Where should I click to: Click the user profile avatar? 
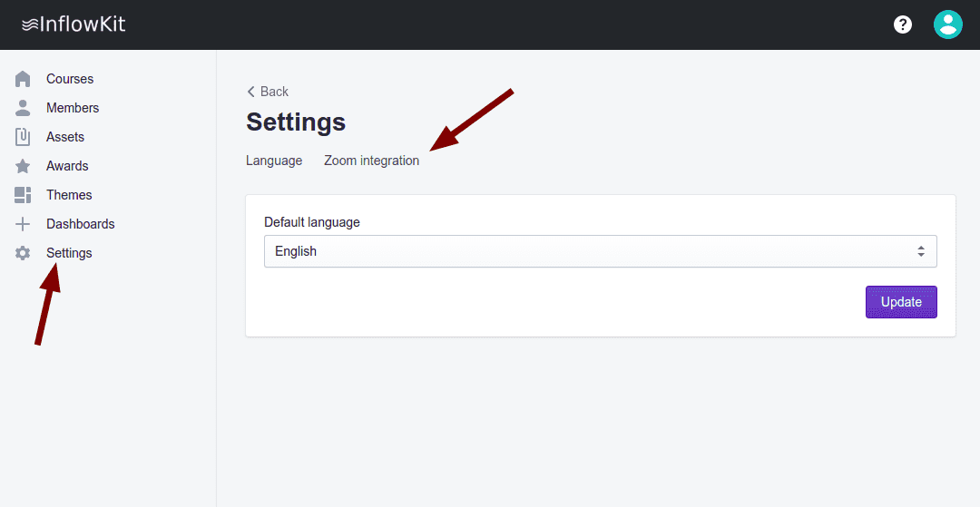click(947, 24)
